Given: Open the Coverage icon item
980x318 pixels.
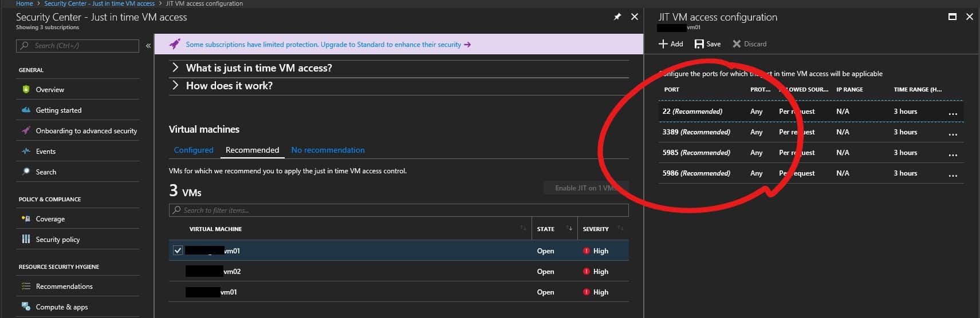Looking at the screenshot, I should point(26,218).
